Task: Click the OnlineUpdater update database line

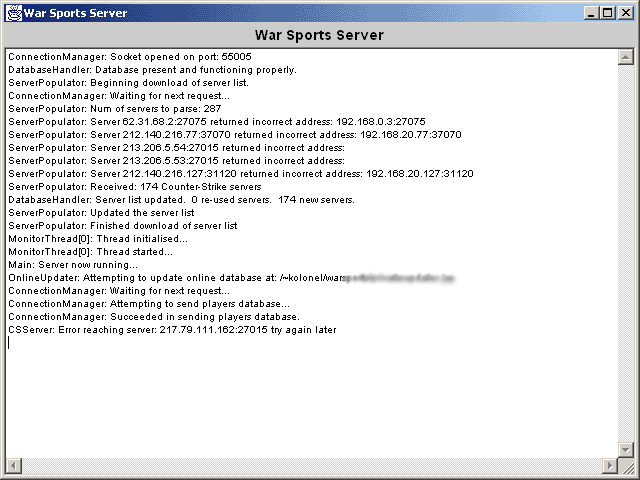Action: point(231,278)
